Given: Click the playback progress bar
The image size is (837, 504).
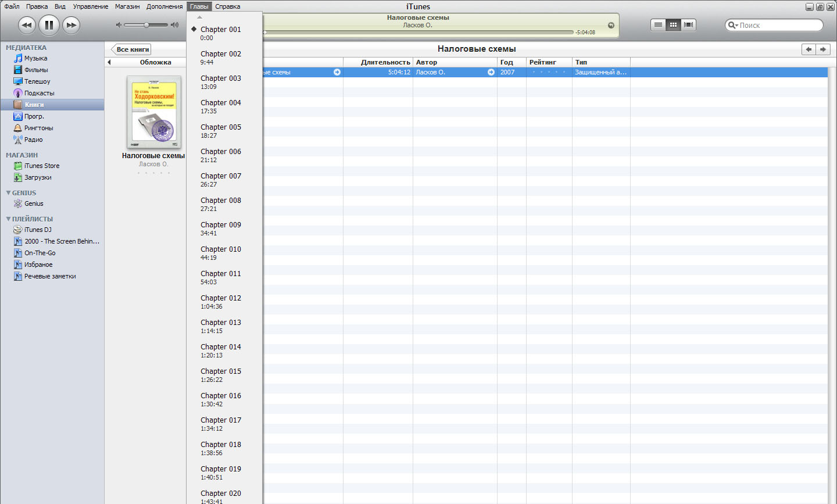Looking at the screenshot, I should coord(419,32).
